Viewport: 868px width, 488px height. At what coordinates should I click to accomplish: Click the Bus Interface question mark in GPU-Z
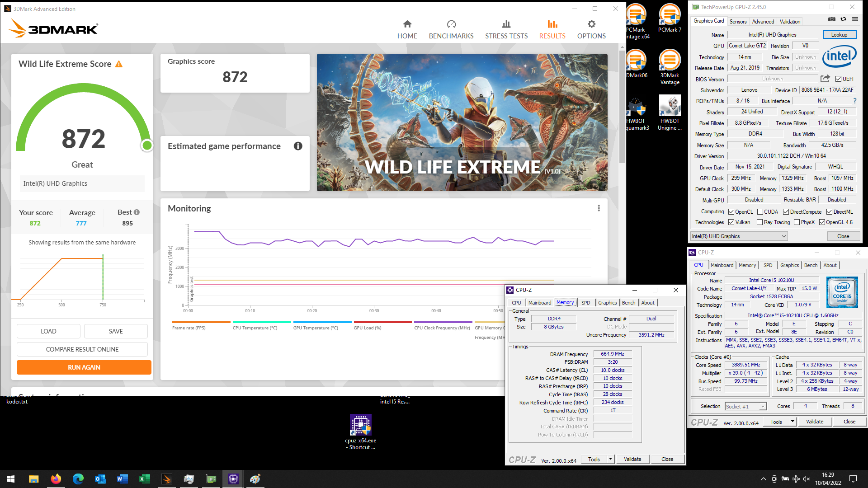(x=854, y=101)
